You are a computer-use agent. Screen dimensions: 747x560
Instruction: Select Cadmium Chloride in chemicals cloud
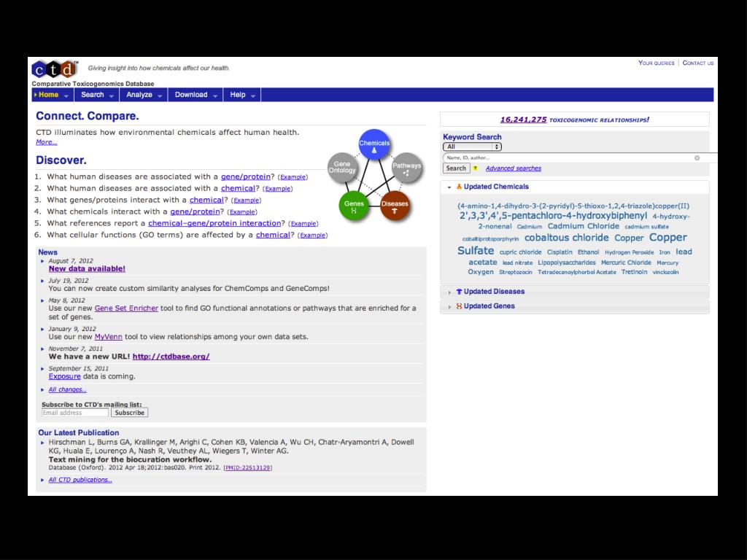pyautogui.click(x=583, y=226)
